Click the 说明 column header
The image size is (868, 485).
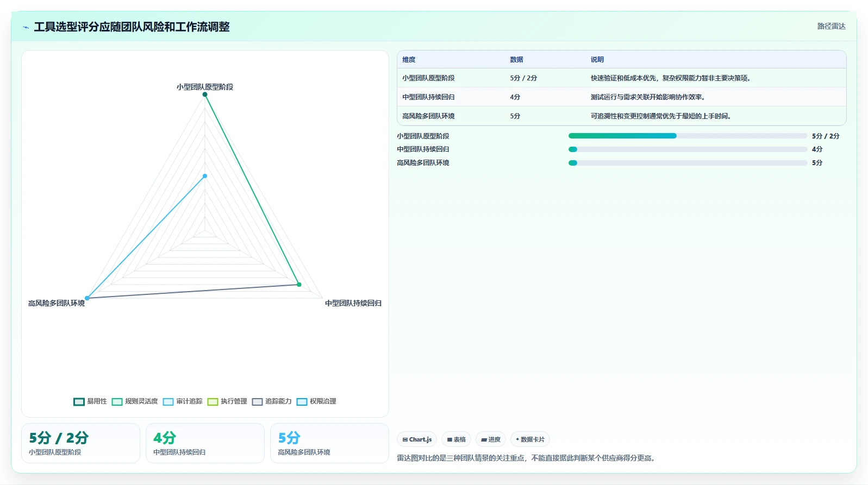tap(597, 60)
